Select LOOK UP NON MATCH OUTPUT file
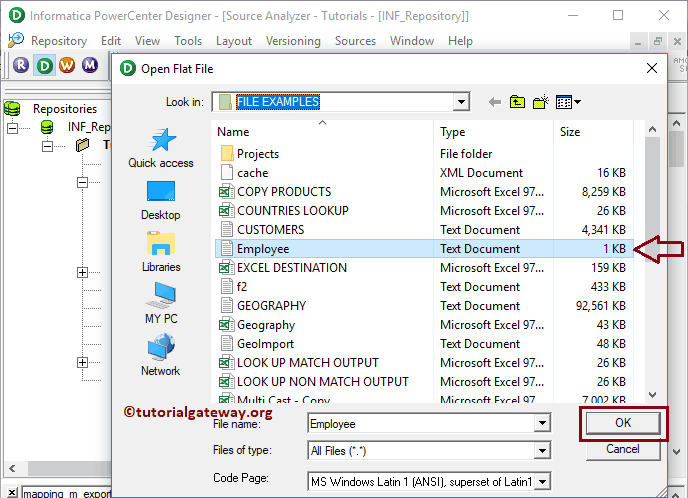The image size is (688, 498). click(314, 382)
